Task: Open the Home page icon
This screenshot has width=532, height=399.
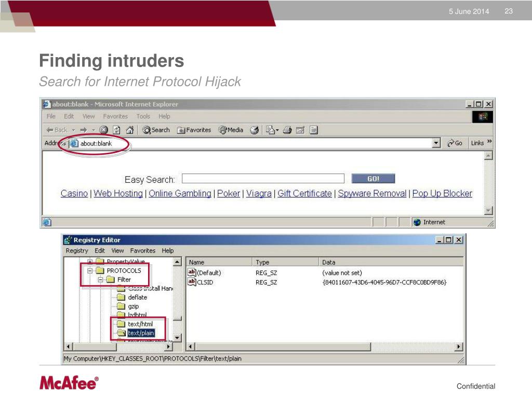Action: [129, 130]
